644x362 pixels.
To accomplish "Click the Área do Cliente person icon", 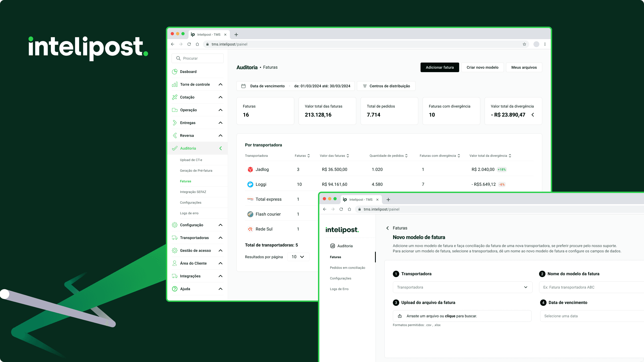I will coord(175,263).
